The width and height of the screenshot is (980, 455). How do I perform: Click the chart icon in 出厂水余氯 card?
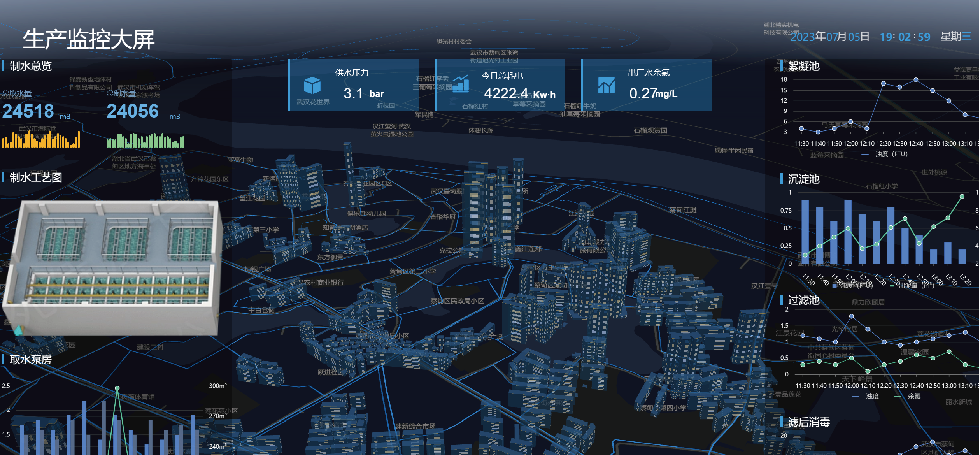click(606, 85)
